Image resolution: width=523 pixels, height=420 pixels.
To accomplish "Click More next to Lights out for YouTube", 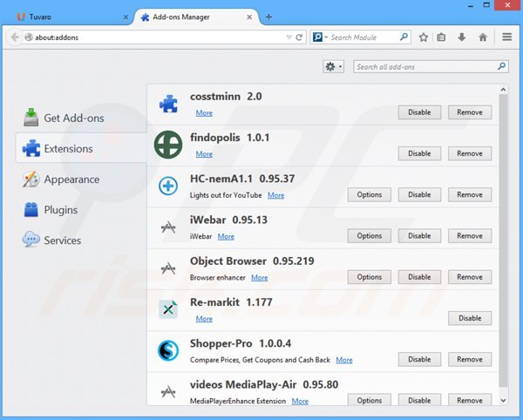I will pyautogui.click(x=275, y=195).
